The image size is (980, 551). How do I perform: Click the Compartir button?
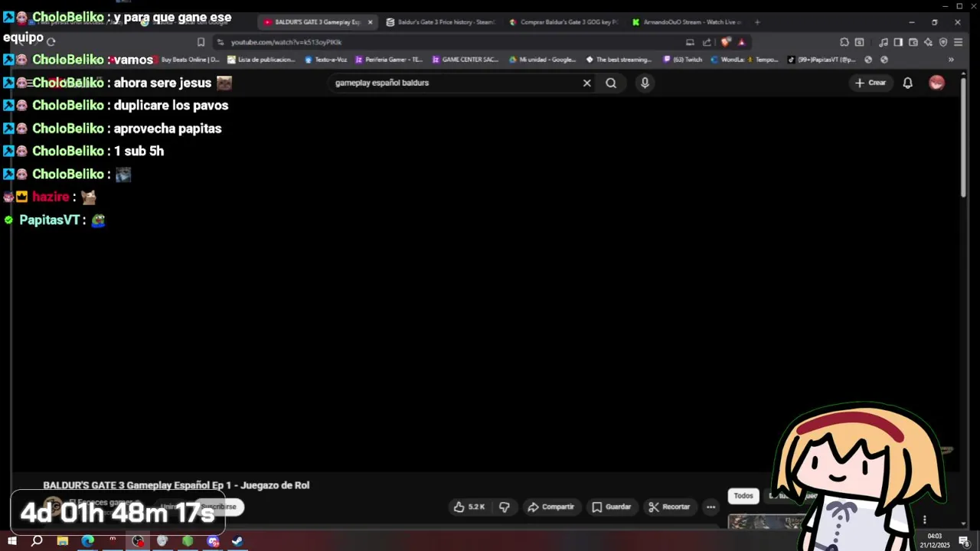(550, 507)
